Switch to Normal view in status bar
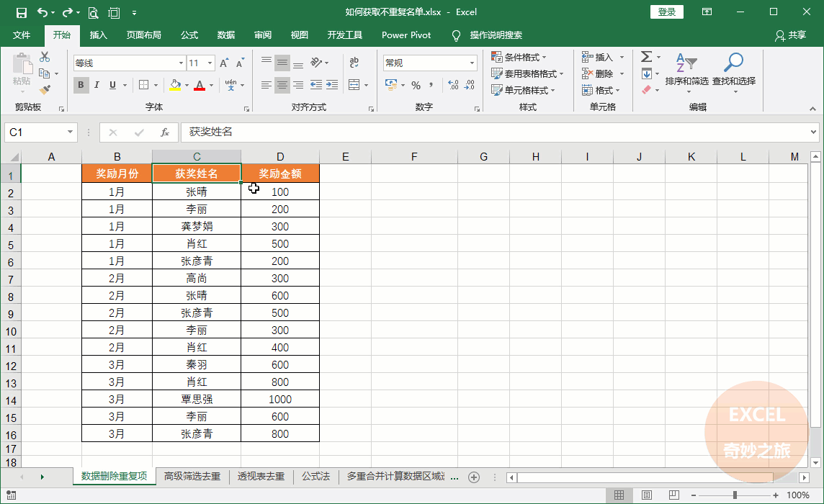Viewport: 824px width, 504px height. pyautogui.click(x=619, y=495)
